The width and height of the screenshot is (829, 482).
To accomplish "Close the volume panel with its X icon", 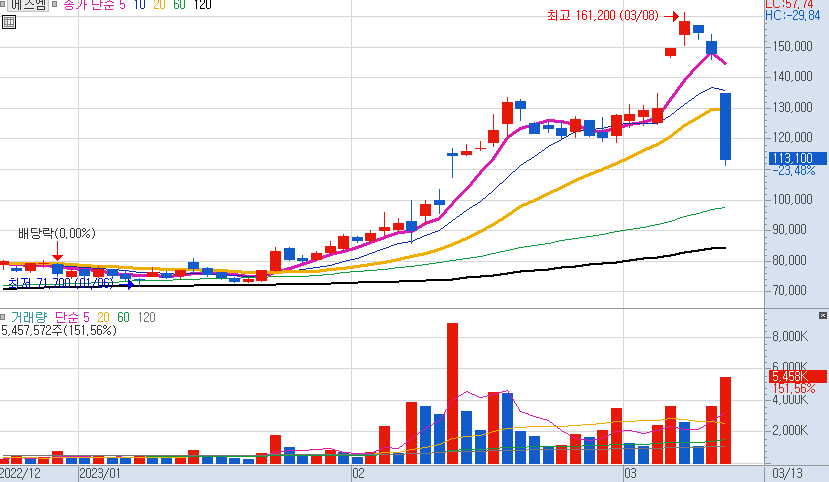I will 823,316.
